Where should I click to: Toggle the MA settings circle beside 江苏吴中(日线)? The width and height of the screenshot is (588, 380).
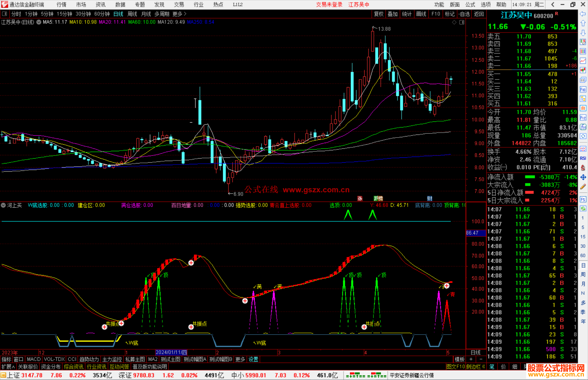(x=39, y=22)
